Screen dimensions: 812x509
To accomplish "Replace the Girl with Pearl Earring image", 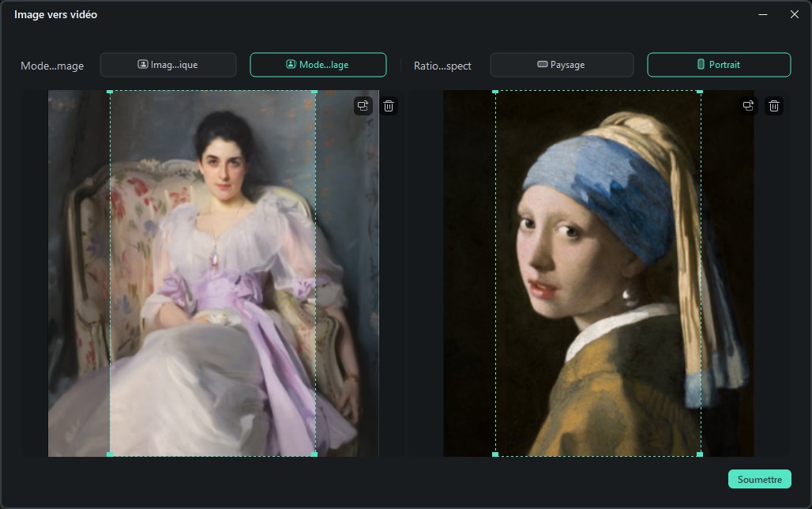I will 748,106.
